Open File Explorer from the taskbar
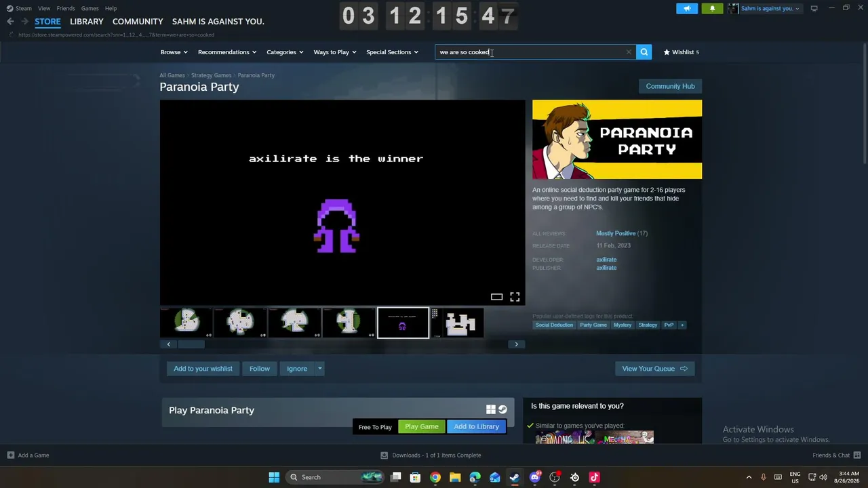The image size is (868, 488). click(x=455, y=477)
